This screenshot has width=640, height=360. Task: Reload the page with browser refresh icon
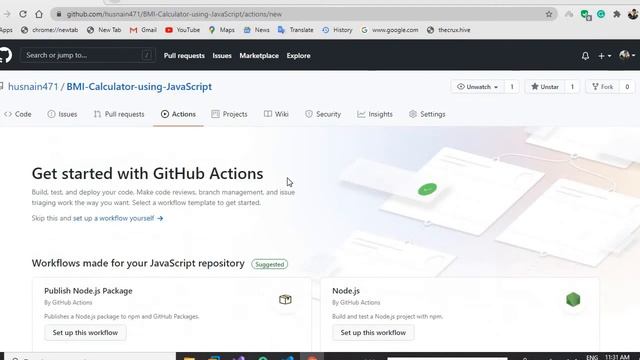point(23,14)
